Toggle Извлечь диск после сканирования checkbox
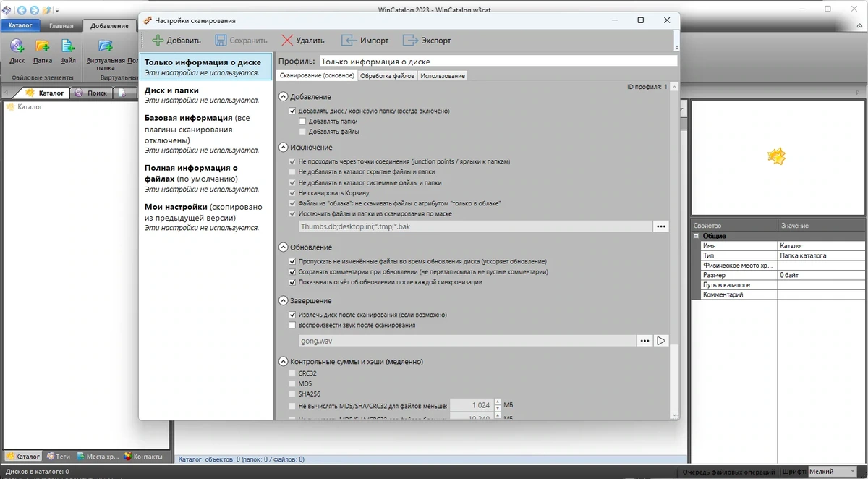Viewport: 868px width, 479px height. pyautogui.click(x=292, y=315)
